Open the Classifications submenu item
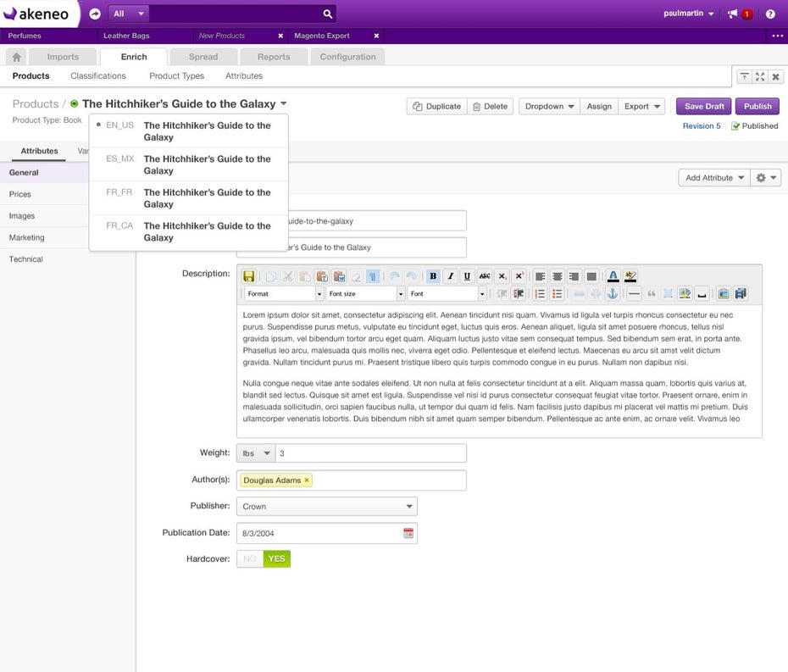Screen dimensions: 788x672 98,76
